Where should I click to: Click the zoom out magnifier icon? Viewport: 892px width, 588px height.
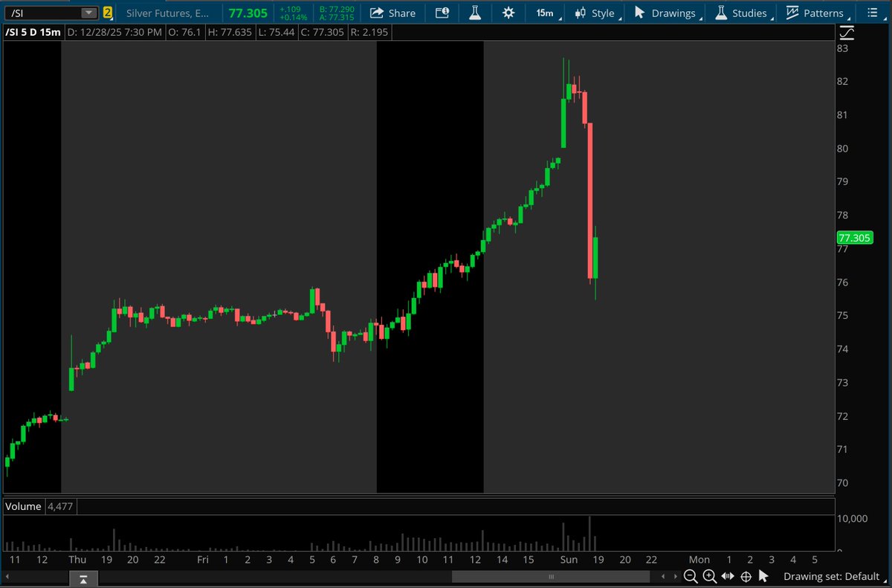click(691, 576)
